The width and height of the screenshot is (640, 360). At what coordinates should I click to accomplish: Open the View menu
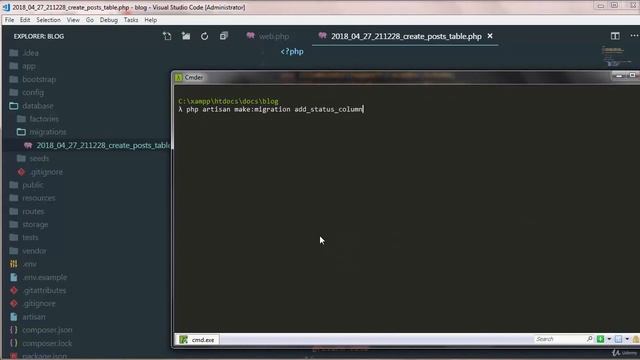[x=73, y=20]
